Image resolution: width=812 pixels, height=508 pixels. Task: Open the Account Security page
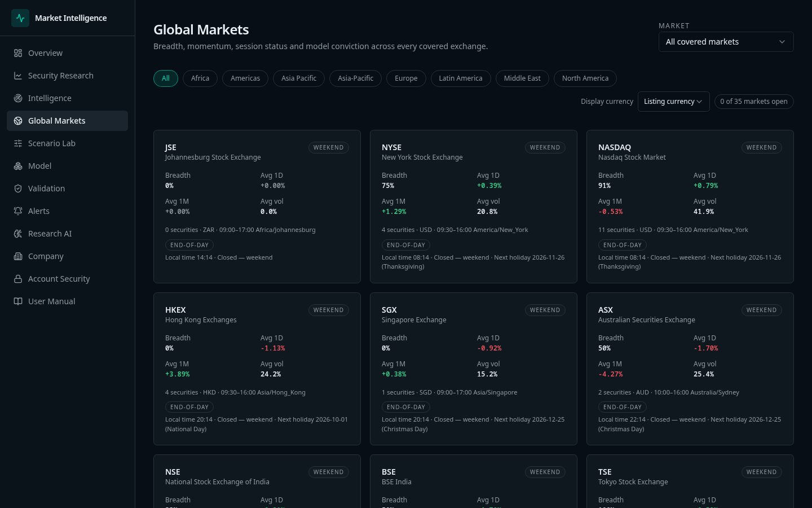(67, 279)
